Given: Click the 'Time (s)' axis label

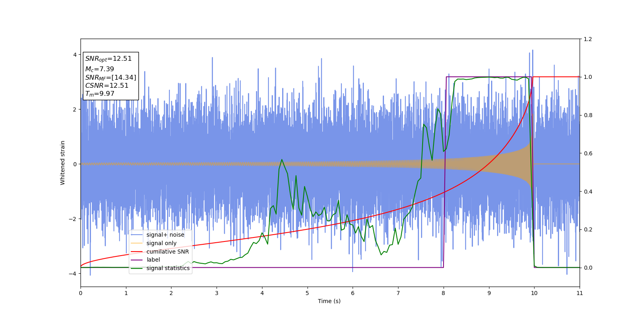Looking at the screenshot, I should (329, 301).
